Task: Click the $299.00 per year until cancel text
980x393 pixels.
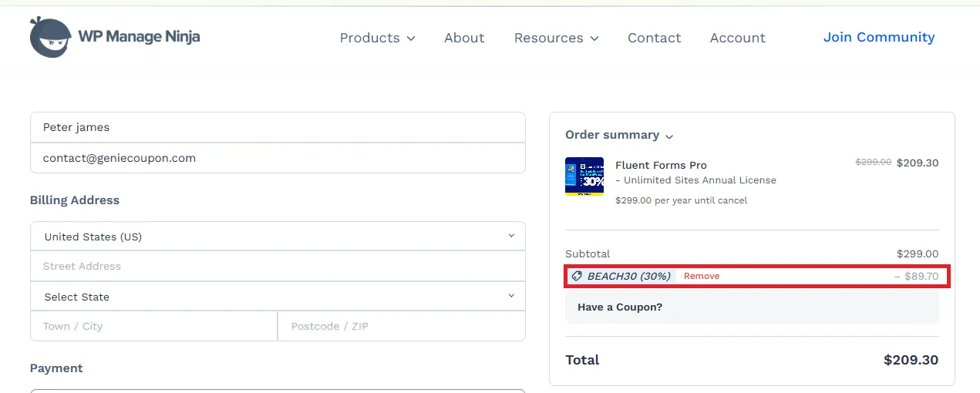Action: click(x=682, y=200)
